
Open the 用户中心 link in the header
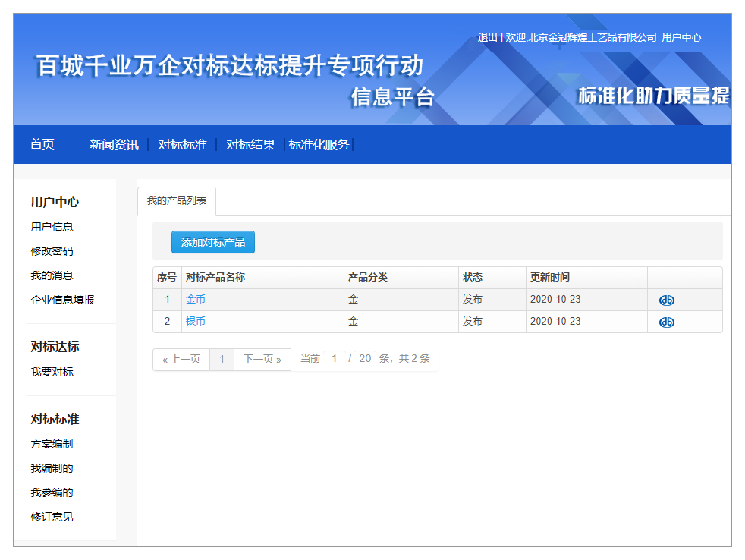[681, 37]
